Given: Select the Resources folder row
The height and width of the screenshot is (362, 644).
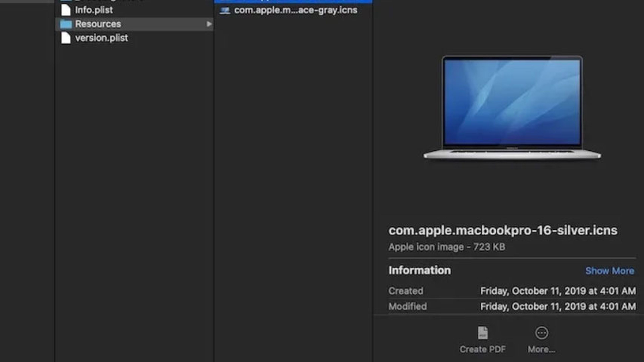Looking at the screenshot, I should [134, 24].
